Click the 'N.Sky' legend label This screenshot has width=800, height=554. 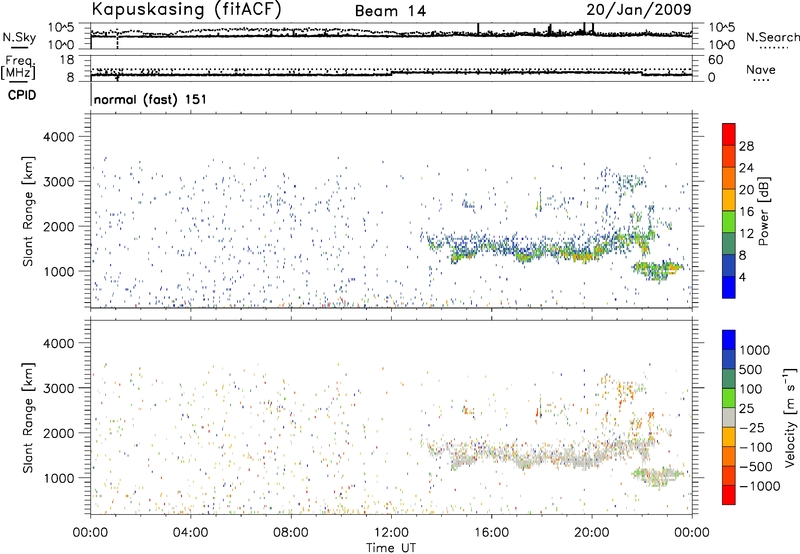point(19,38)
